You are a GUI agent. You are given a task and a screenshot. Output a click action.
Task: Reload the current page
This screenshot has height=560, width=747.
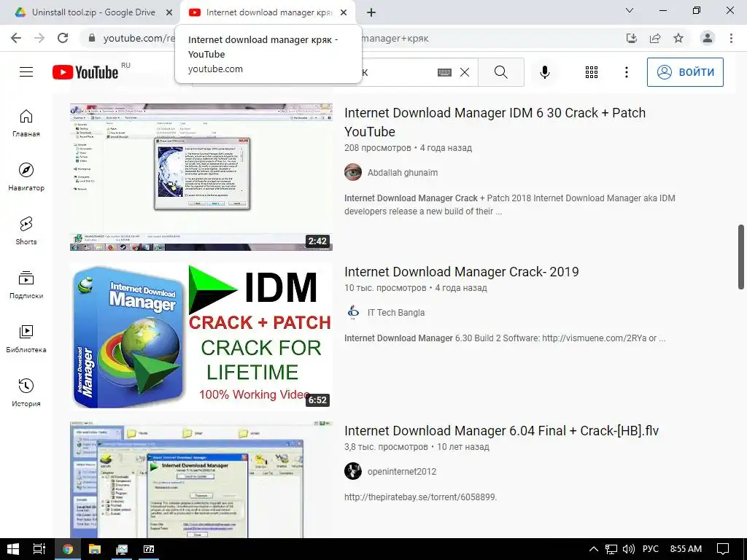[x=63, y=38]
